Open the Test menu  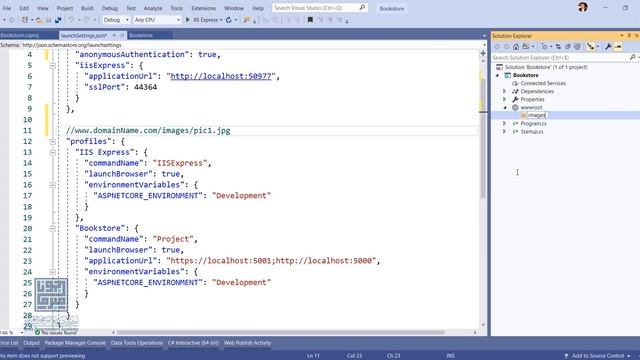click(x=131, y=8)
